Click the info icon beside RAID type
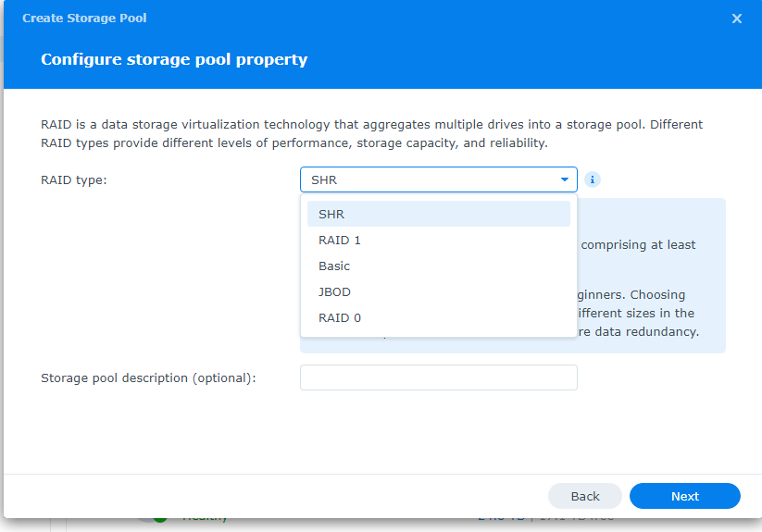Screen dimensions: 762x532 (592, 179)
